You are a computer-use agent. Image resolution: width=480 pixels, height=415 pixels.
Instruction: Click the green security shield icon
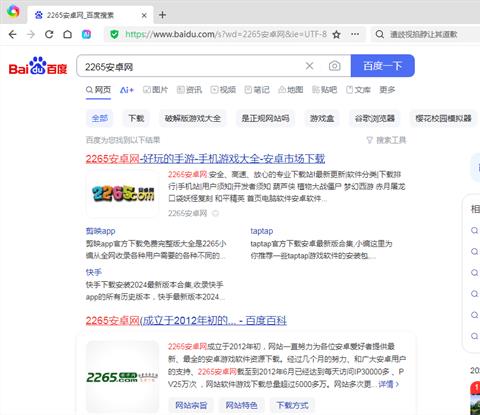click(x=114, y=34)
